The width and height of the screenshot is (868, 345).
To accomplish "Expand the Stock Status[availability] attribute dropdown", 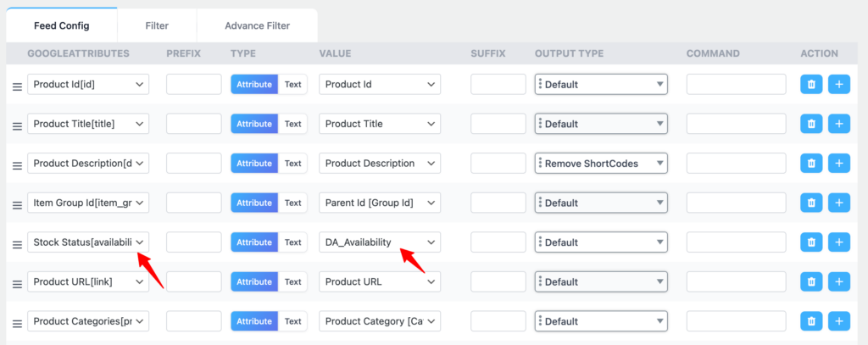I will [x=88, y=242].
